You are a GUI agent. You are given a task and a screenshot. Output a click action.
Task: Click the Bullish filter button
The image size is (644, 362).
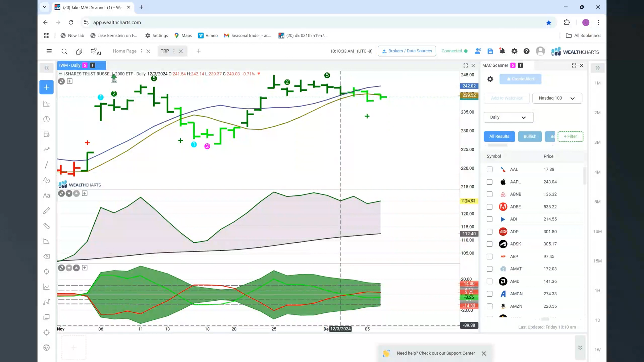(530, 136)
